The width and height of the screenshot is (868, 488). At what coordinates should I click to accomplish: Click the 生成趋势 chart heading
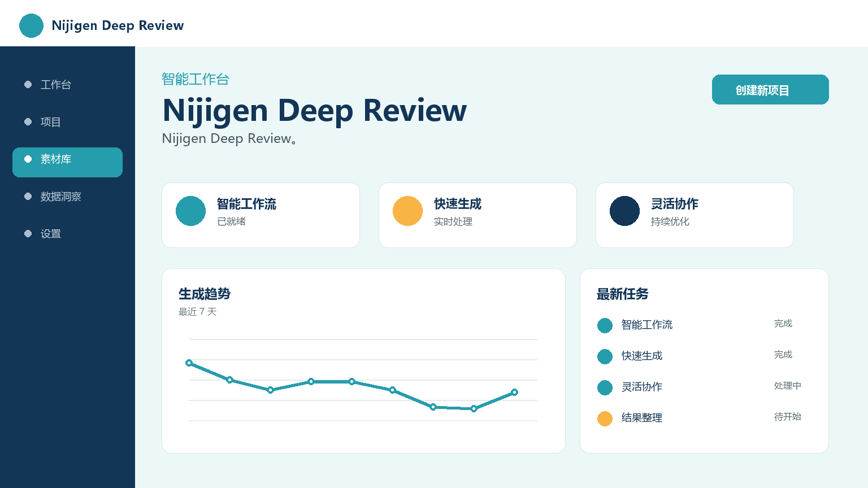(x=205, y=294)
